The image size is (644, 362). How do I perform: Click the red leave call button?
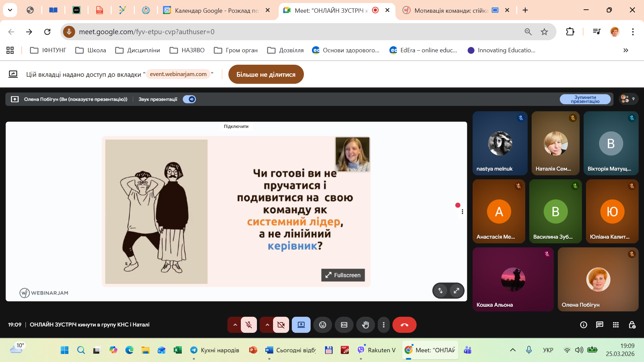pyautogui.click(x=404, y=325)
